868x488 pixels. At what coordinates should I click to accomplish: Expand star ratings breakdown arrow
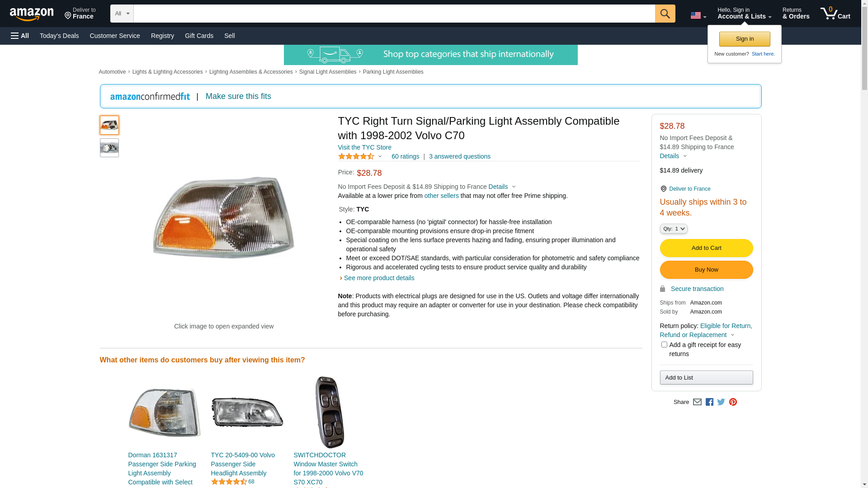pos(380,156)
